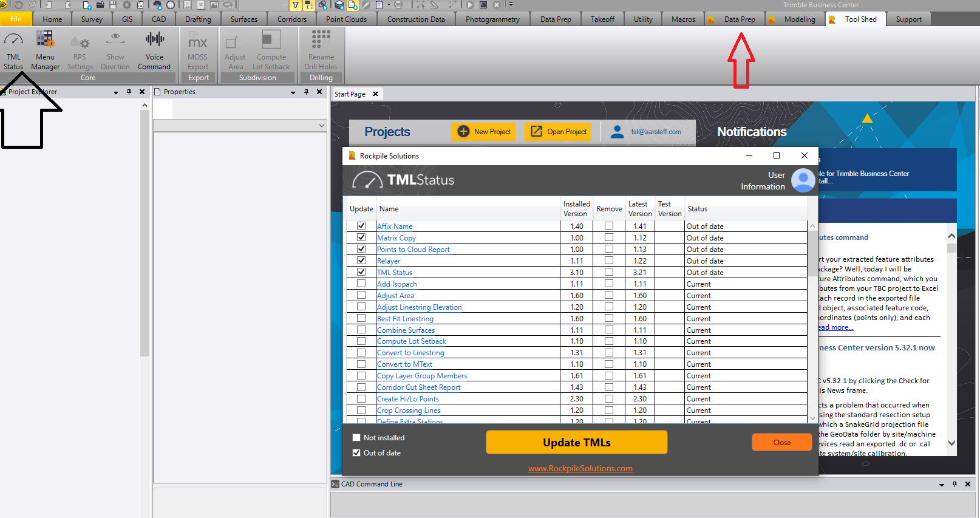This screenshot has height=518, width=980.
Task: Open the www.RockpileSolutions.com link
Action: pyautogui.click(x=580, y=468)
